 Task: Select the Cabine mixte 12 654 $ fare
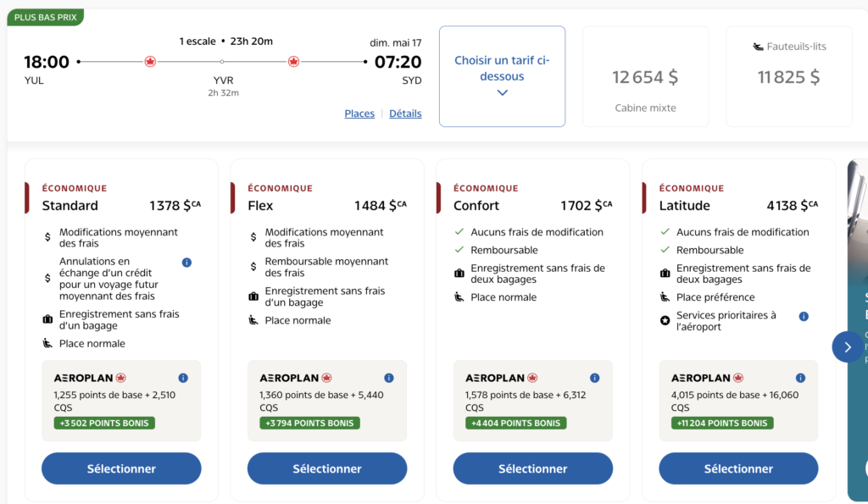645,77
